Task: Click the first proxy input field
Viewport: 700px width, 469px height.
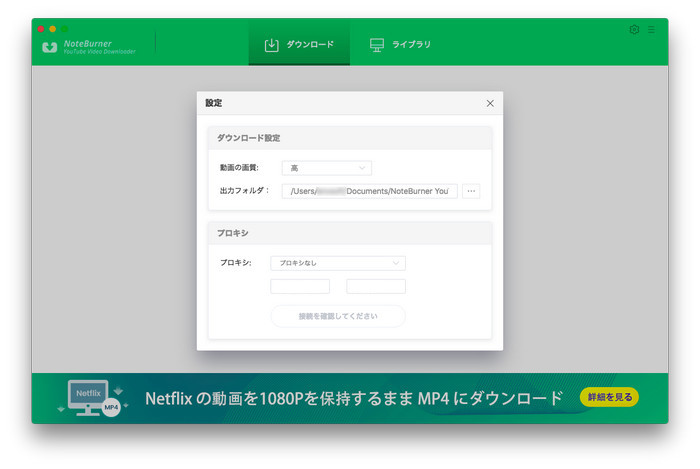Action: coord(300,286)
